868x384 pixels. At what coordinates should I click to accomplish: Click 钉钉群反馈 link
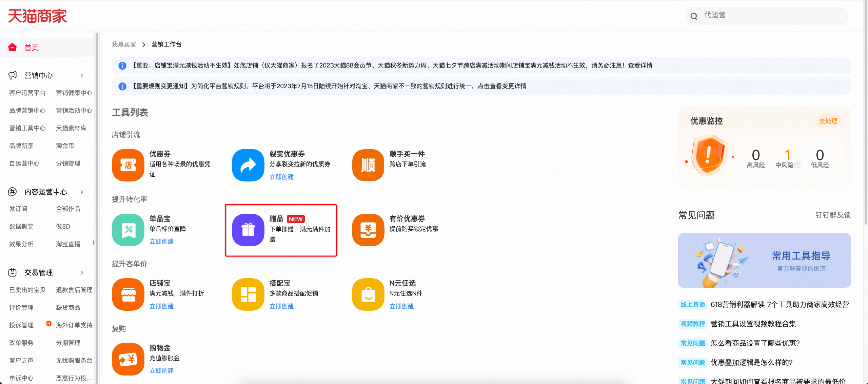pyautogui.click(x=833, y=215)
